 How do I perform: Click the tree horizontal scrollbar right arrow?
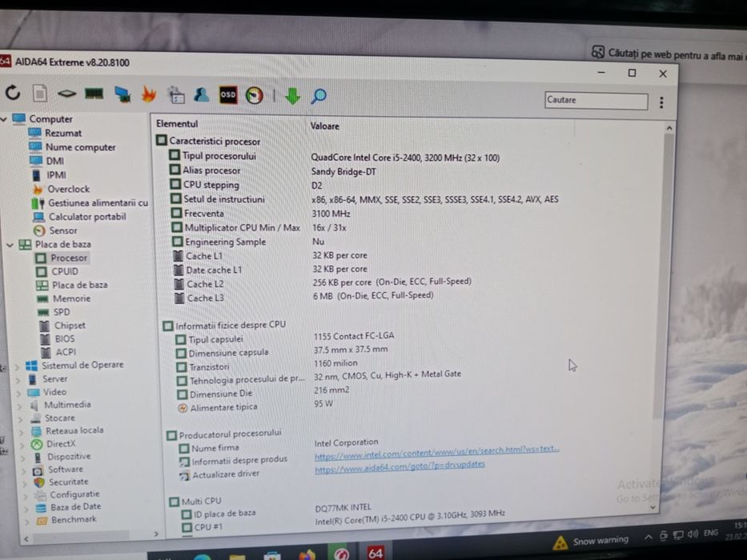pos(156,534)
